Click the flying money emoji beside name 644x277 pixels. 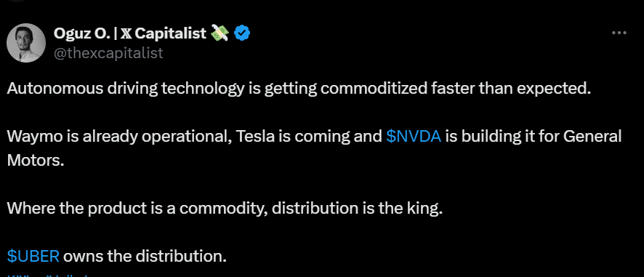(x=220, y=33)
